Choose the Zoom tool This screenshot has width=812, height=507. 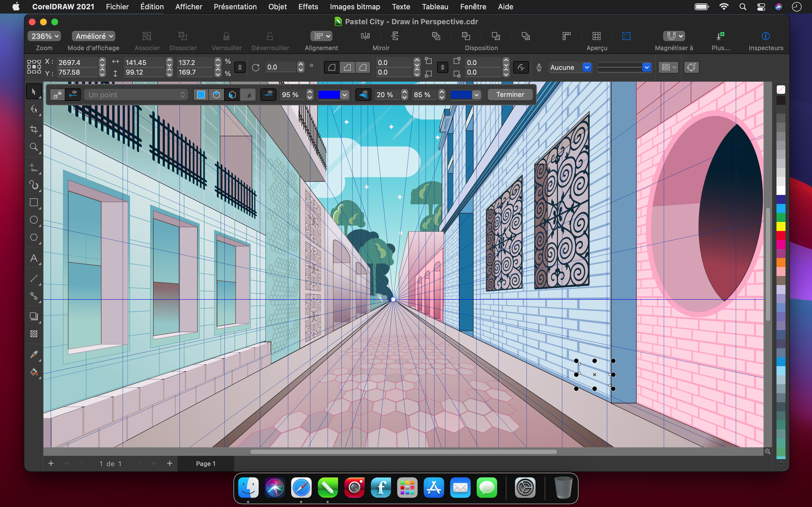pos(34,147)
